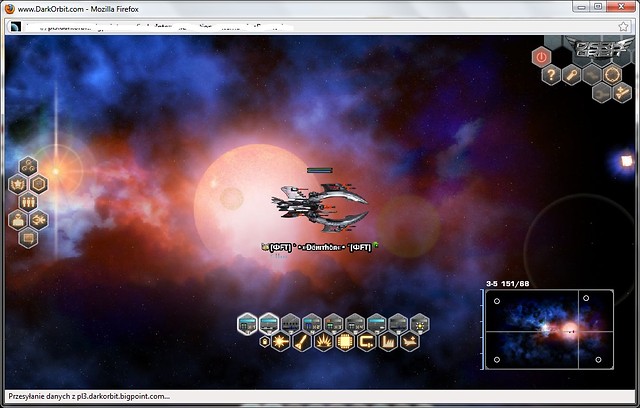Click the minimap space view
The height and width of the screenshot is (408, 640).
pyautogui.click(x=549, y=330)
